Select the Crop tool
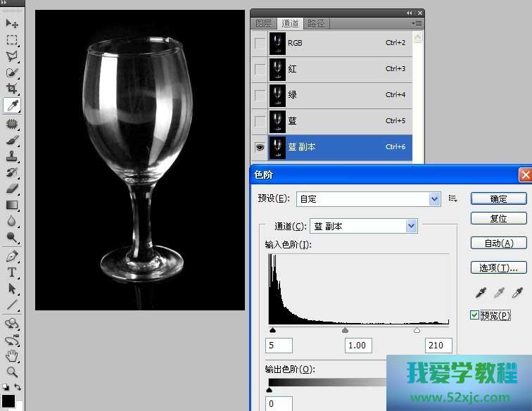The height and width of the screenshot is (411, 532). pos(12,89)
